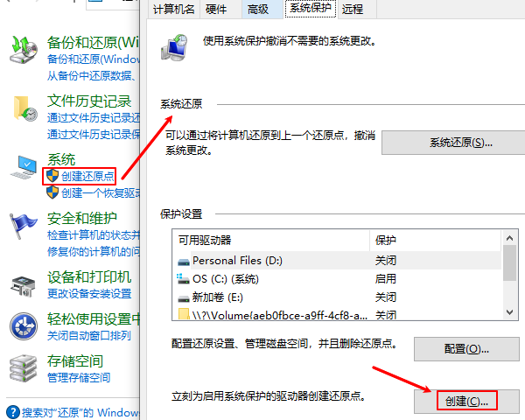The width and height of the screenshot is (525, 420).
Task: Click the Ease of Access Center icon
Action: click(24, 326)
